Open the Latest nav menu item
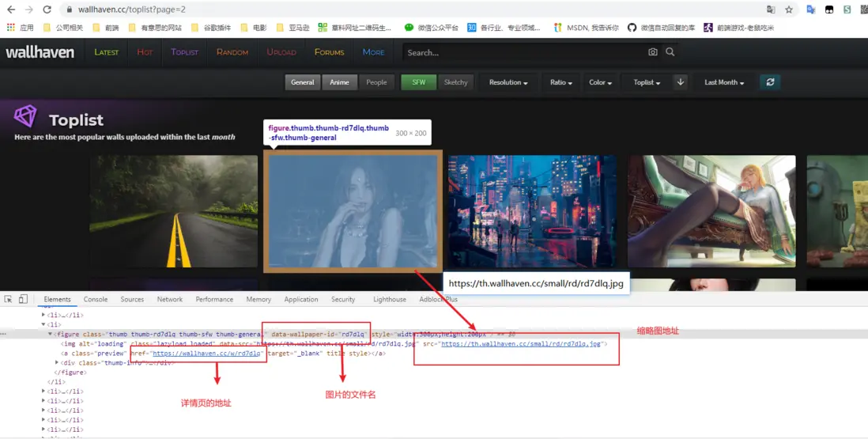Screen dimensions: 868x439 (x=106, y=52)
